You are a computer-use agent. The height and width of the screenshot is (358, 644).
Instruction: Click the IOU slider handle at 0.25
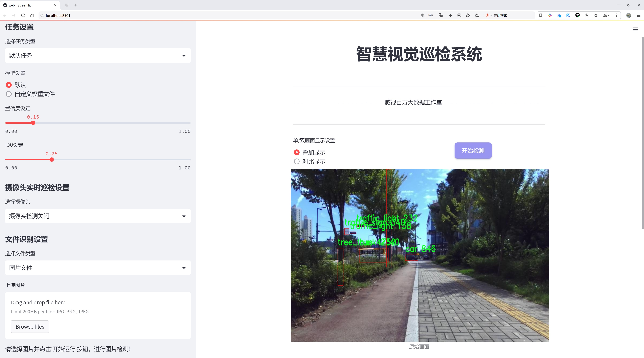(52, 160)
